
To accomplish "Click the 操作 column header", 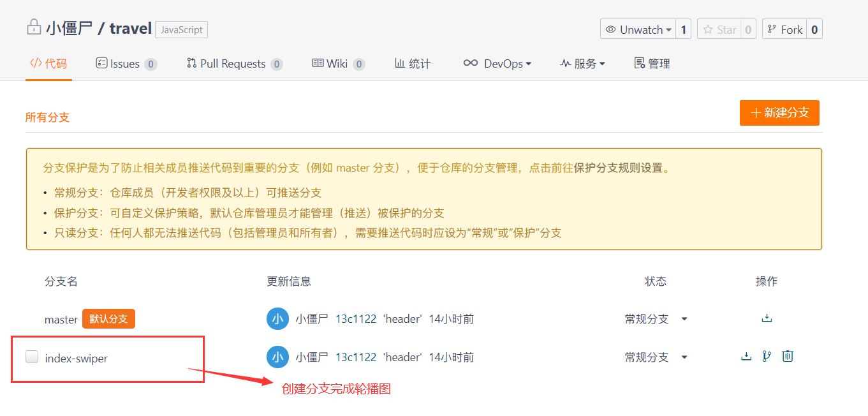I will (767, 281).
